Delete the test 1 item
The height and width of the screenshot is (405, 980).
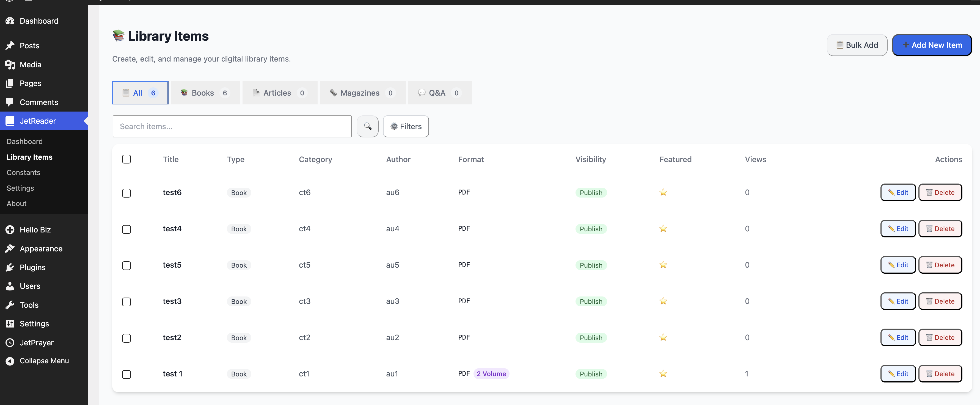[x=940, y=374]
